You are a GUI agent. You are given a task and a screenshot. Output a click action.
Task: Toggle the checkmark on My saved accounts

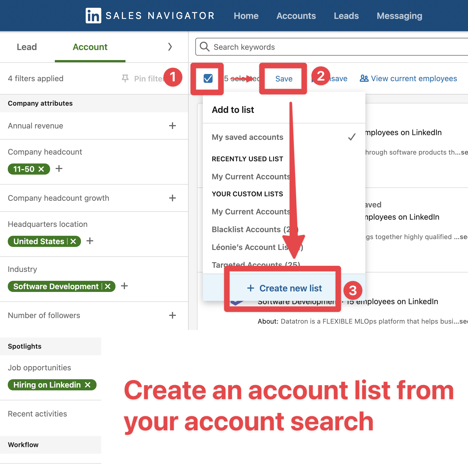(x=352, y=137)
